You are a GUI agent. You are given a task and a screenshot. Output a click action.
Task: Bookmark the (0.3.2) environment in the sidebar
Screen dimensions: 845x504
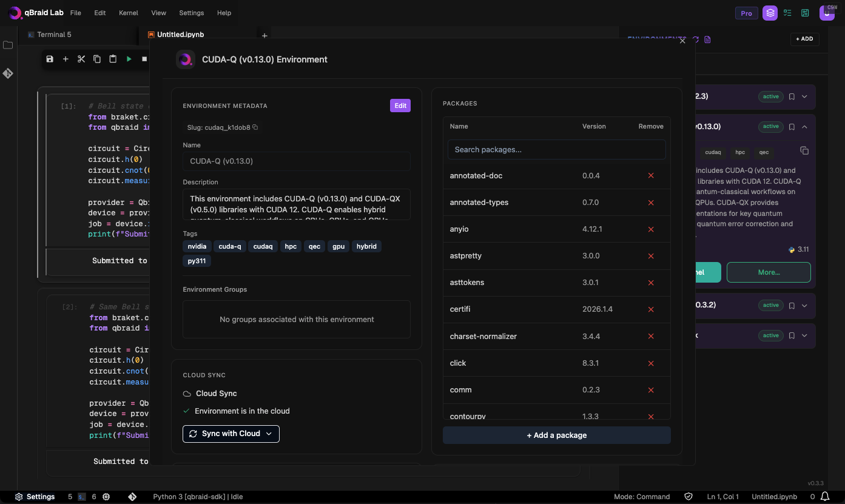point(792,305)
